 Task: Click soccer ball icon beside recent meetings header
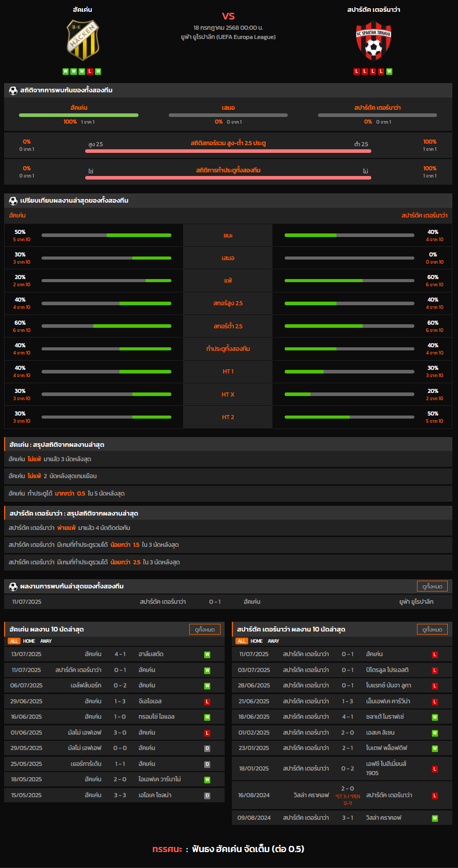point(13,586)
